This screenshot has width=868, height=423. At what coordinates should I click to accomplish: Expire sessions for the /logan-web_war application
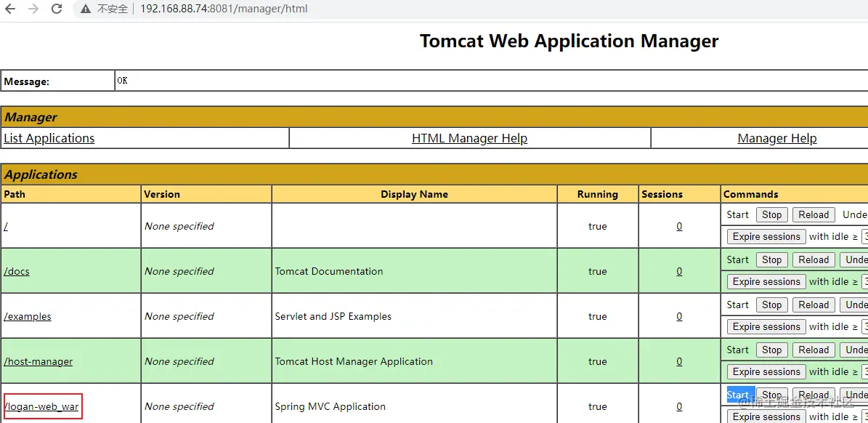[x=766, y=416]
